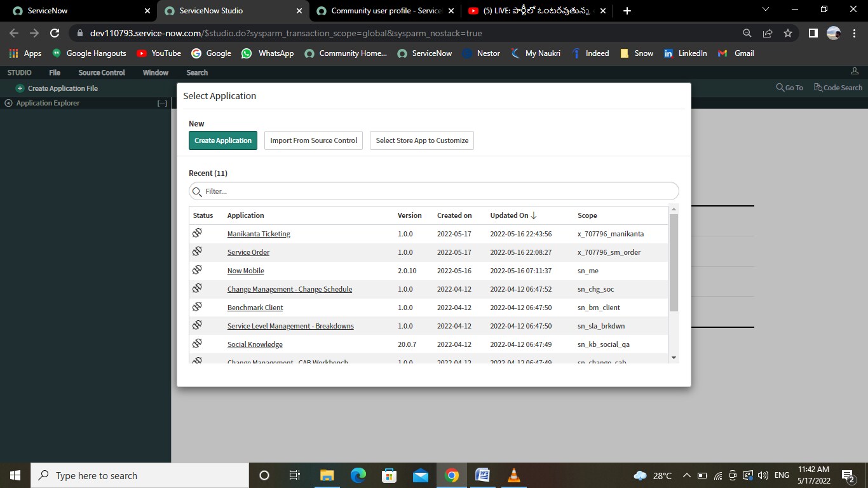
Task: Click status icon in Service Order row
Action: tap(197, 252)
